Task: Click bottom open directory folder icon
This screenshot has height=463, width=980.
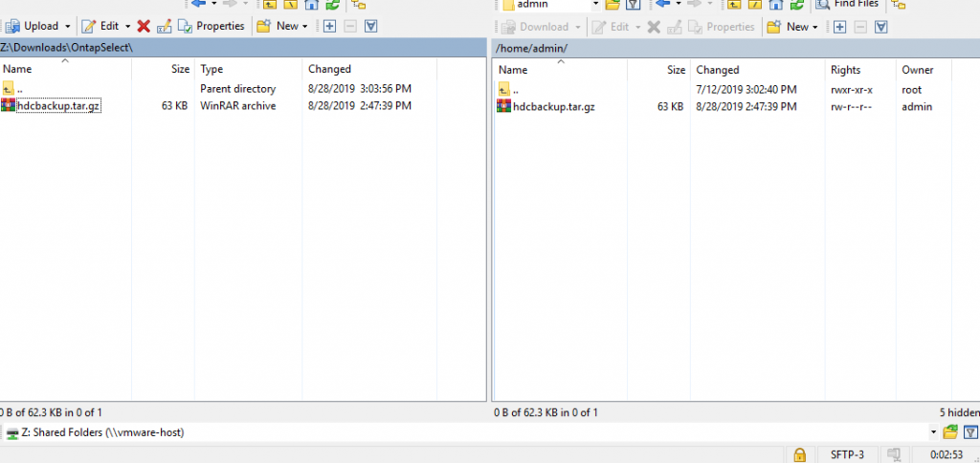Action: tap(950, 431)
